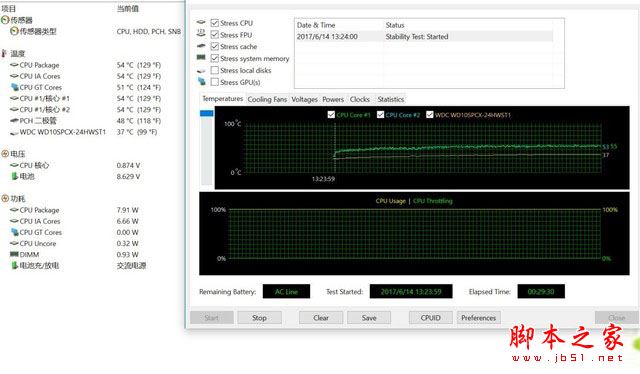Click the 7.91 W CPU Package value
Viewport: 640px width, 374px height.
(127, 210)
